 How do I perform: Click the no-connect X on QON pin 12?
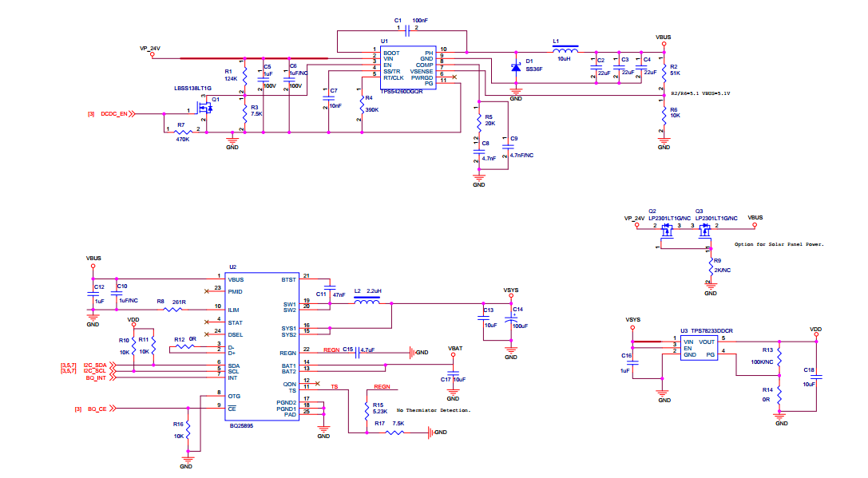coord(317,383)
